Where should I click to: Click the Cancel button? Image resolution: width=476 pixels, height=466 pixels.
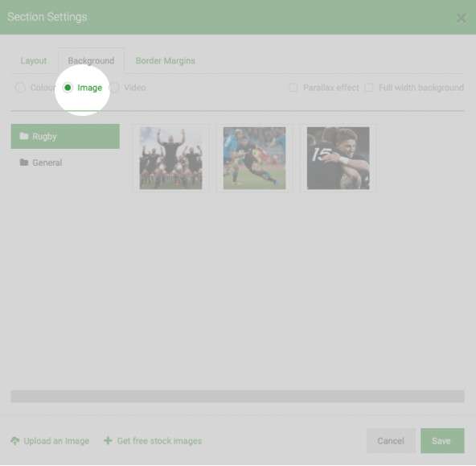[x=391, y=441]
